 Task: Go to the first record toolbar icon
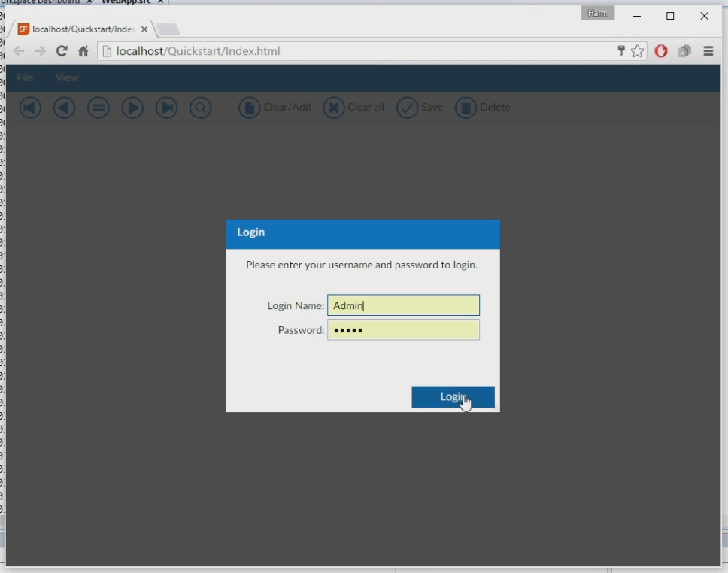pyautogui.click(x=30, y=108)
